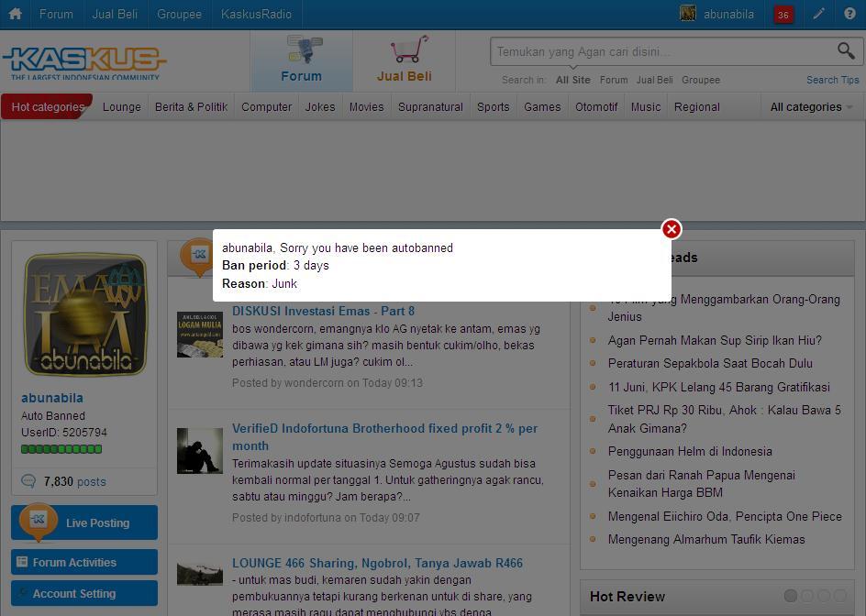Open 'VerifieD Indofortuna Brotherhood' thread
This screenshot has width=866, height=616.
pos(384,436)
